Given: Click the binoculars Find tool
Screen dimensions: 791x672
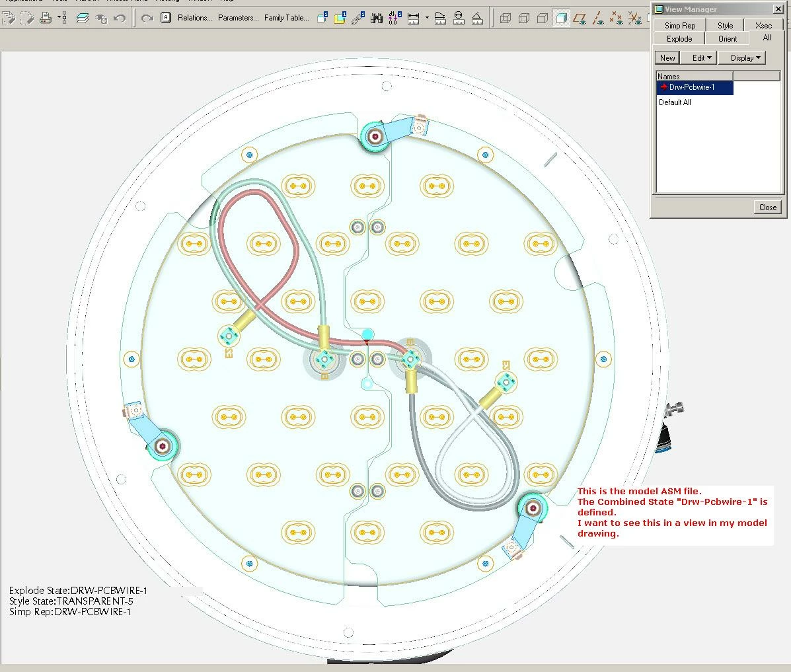Looking at the screenshot, I should click(376, 19).
